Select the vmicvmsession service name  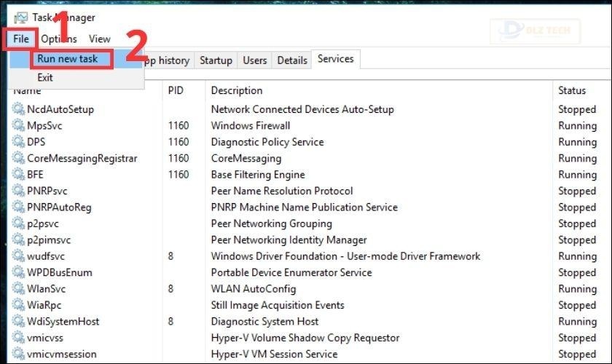(x=62, y=355)
